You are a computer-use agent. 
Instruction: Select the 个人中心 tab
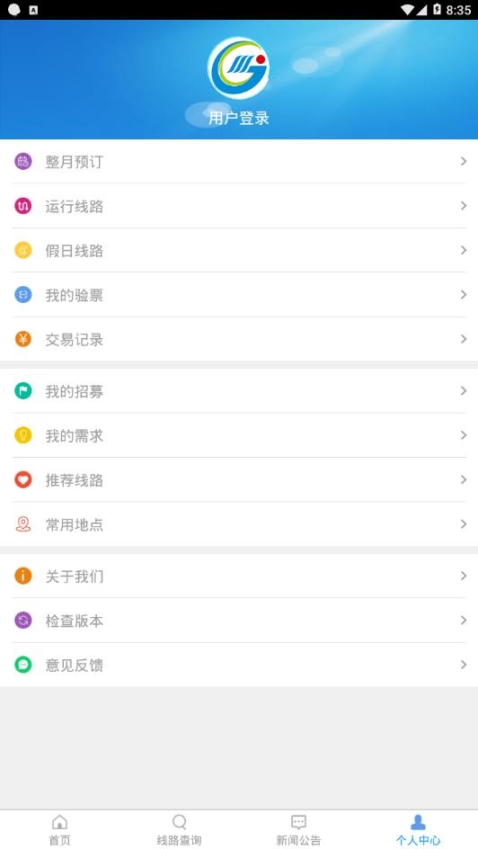tap(418, 830)
